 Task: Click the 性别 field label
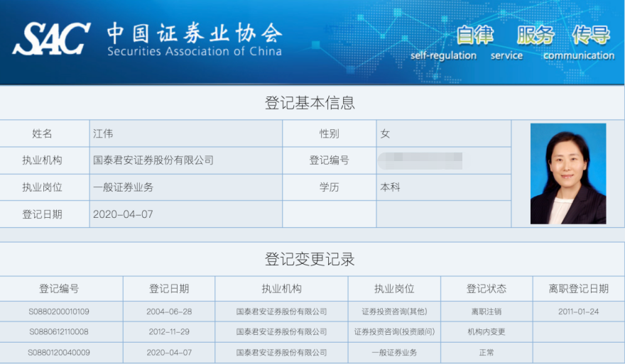[x=330, y=133]
